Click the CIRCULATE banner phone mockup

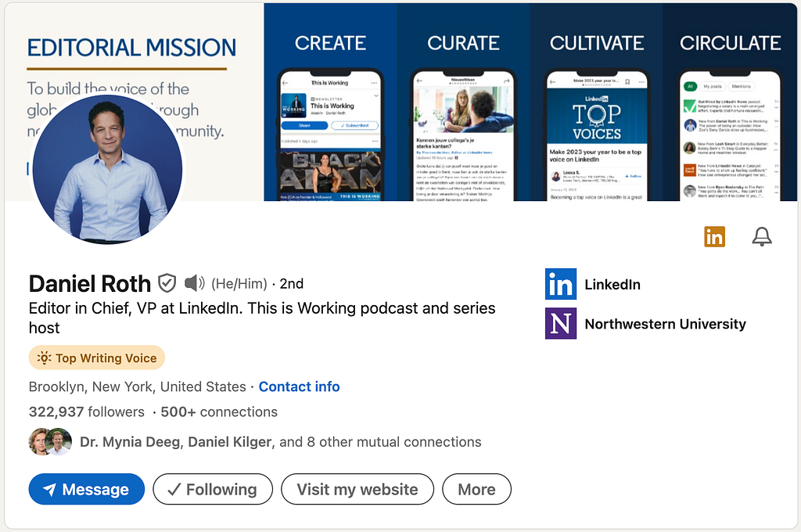tap(730, 135)
